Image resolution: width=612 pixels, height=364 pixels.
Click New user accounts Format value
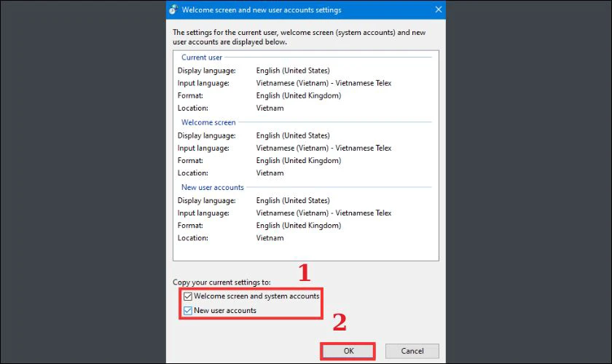(299, 226)
